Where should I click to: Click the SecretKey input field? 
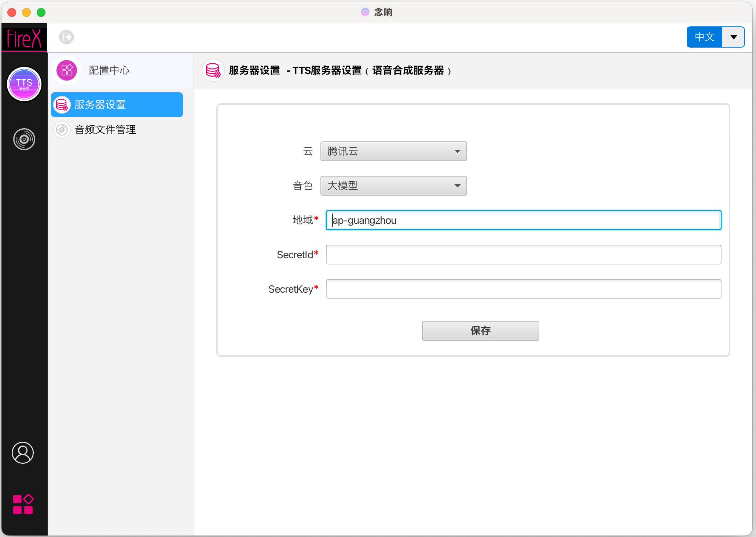point(523,289)
